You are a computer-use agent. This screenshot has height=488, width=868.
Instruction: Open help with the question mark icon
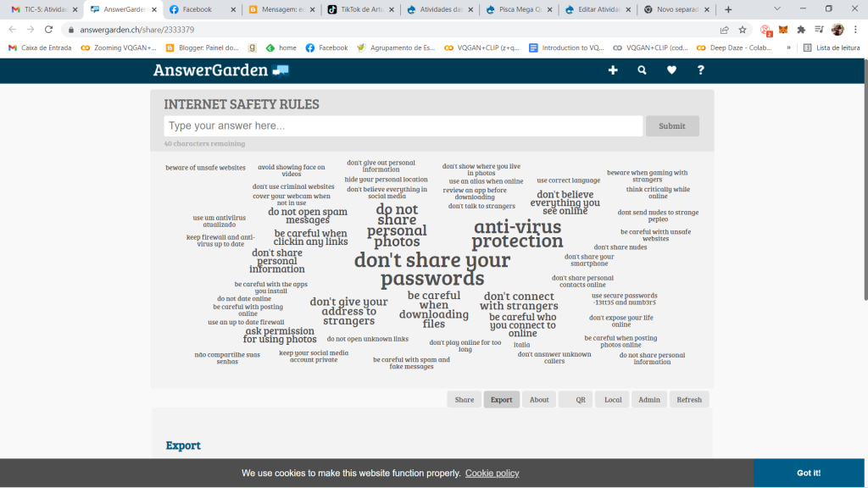tap(701, 70)
